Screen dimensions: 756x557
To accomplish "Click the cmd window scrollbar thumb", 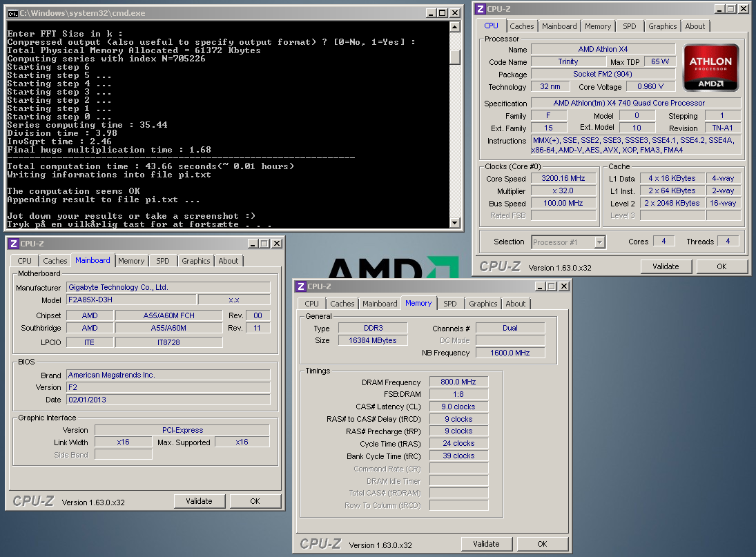I will (x=454, y=57).
